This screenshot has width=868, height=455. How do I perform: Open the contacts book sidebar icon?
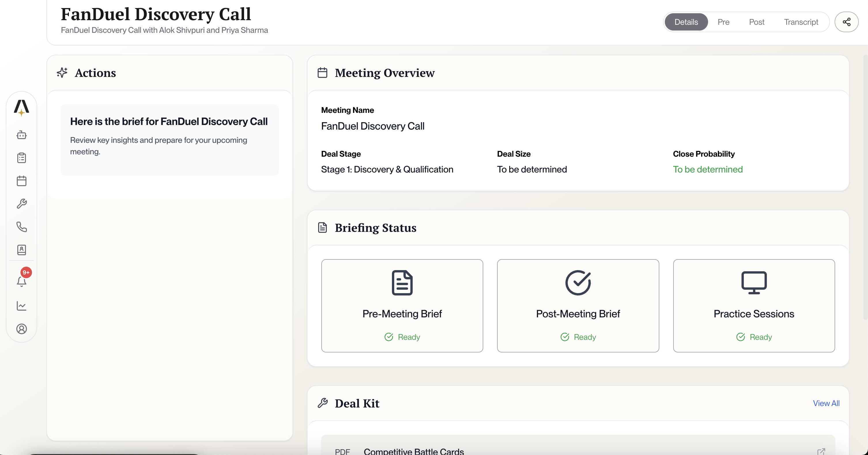point(22,250)
